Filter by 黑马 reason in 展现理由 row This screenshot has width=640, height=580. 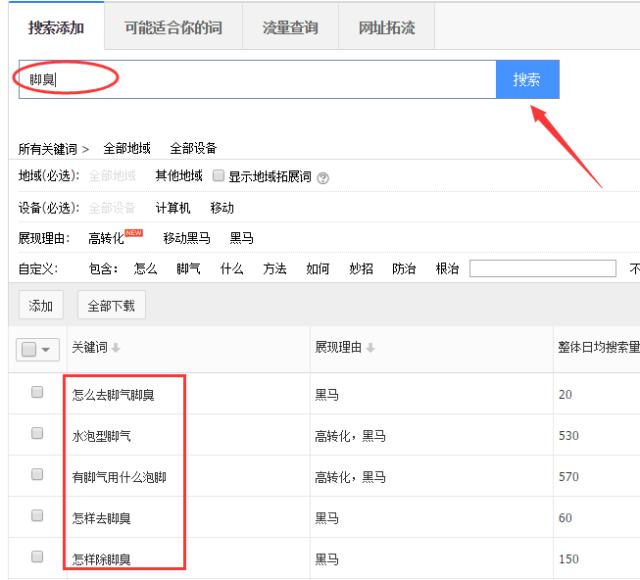click(x=241, y=238)
